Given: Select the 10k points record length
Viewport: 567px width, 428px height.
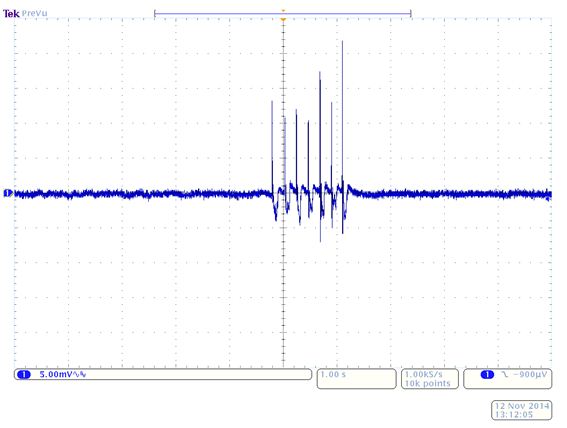Looking at the screenshot, I should click(x=427, y=383).
